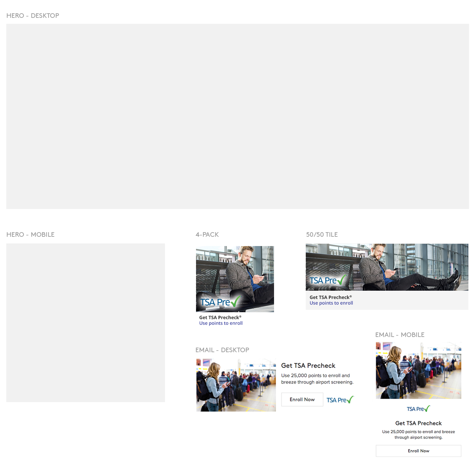Open "Use points to enroll" link in 50/50 tile

pos(331,303)
